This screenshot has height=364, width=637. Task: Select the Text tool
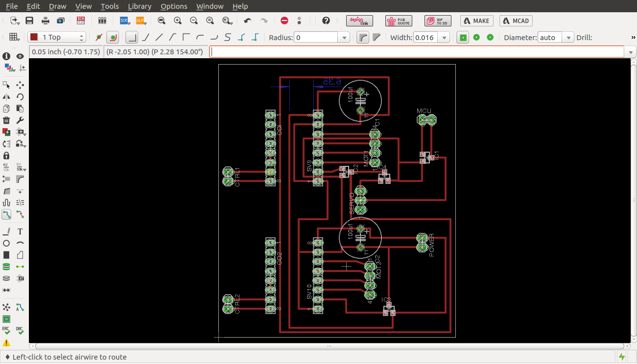click(20, 231)
